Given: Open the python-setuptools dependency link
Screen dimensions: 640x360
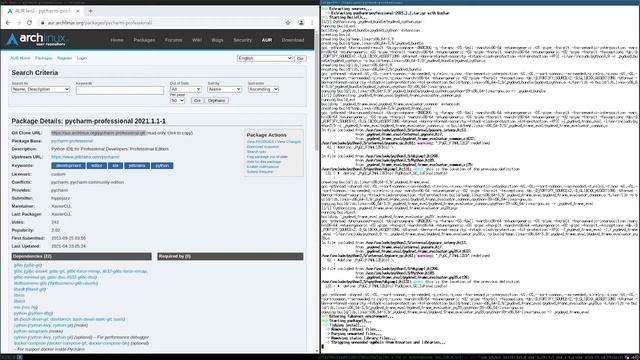Looking at the screenshot, I should (31, 331).
